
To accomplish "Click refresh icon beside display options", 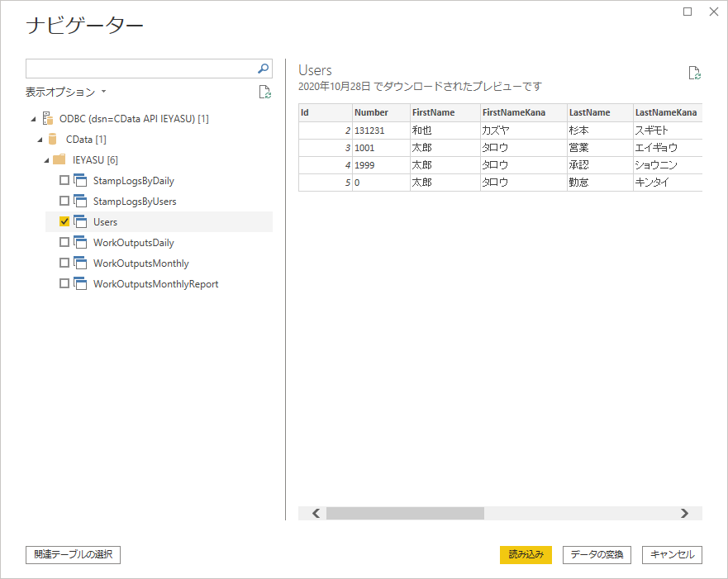I will pos(265,92).
